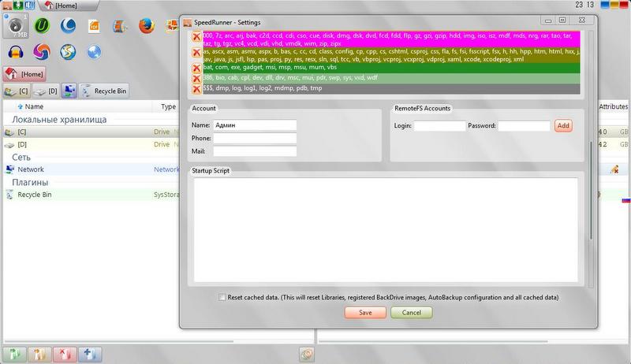Click the settings gear icon at bottom center
This screenshot has width=631, height=364.
307,355
